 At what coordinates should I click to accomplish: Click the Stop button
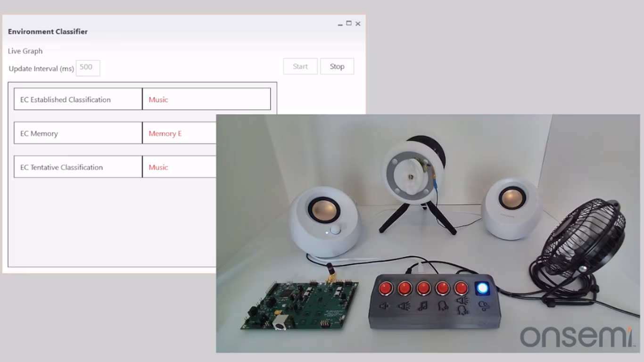[337, 66]
